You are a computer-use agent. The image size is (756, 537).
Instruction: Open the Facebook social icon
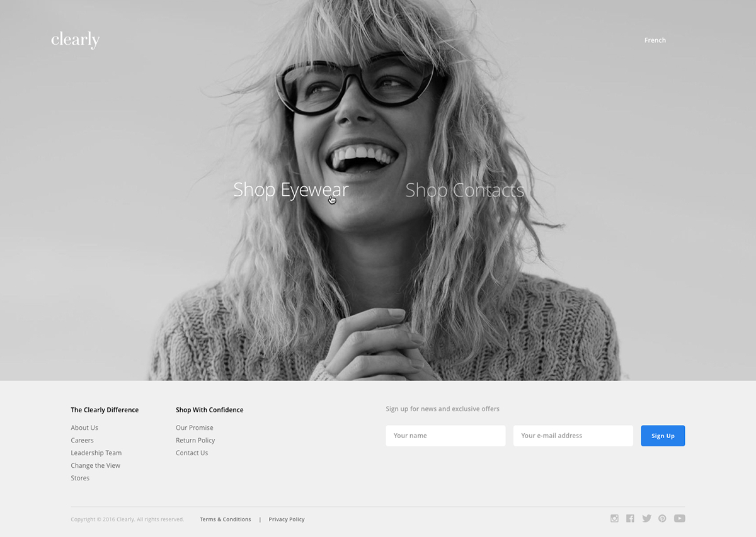pyautogui.click(x=630, y=518)
